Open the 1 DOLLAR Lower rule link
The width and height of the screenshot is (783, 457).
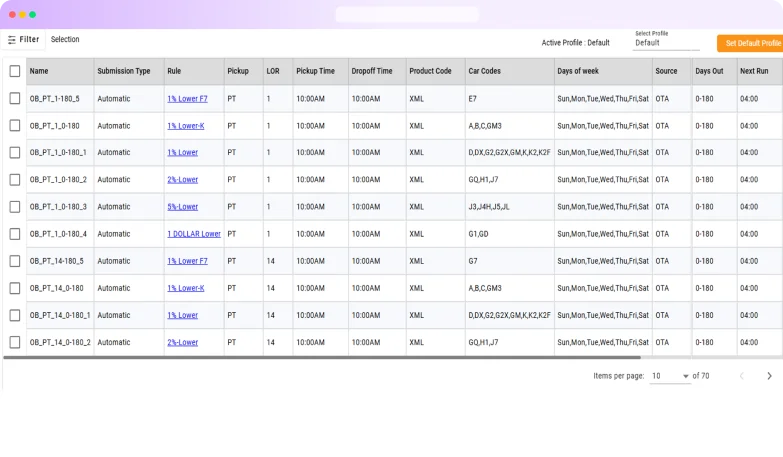pyautogui.click(x=194, y=234)
